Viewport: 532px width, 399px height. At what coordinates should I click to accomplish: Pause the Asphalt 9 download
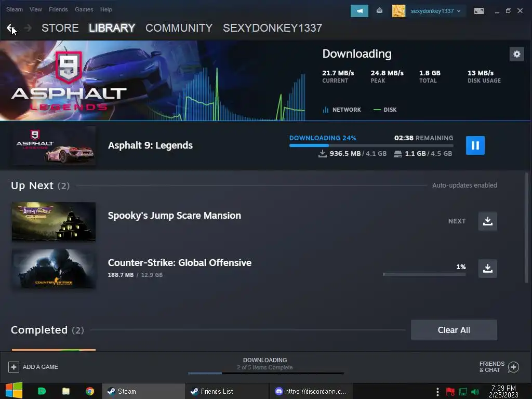(x=475, y=145)
